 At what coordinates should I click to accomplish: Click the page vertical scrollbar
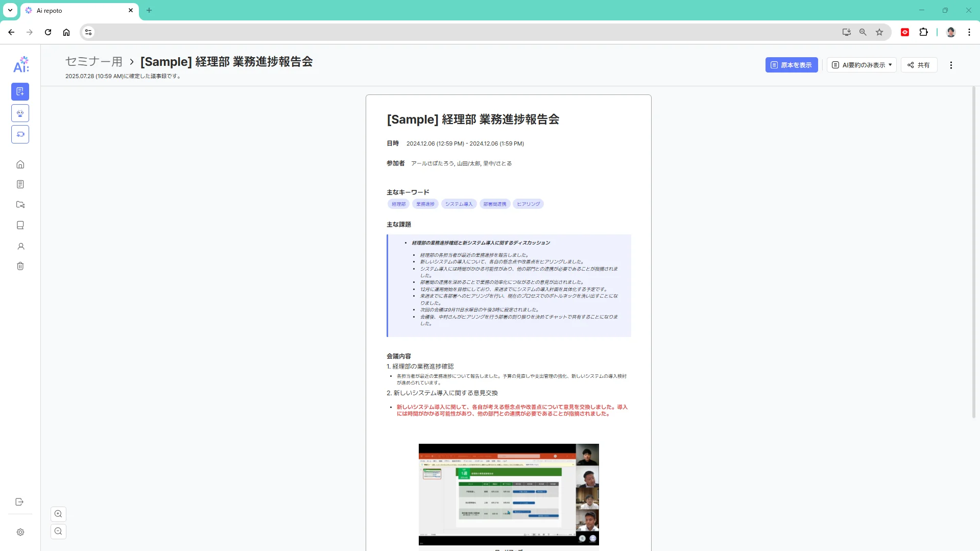click(x=974, y=253)
